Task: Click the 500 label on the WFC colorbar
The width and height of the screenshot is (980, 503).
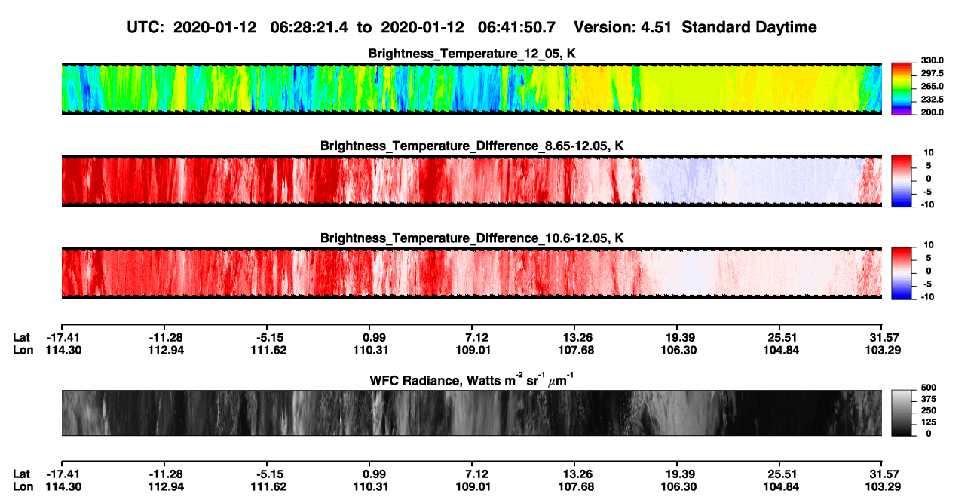Action: (x=927, y=387)
